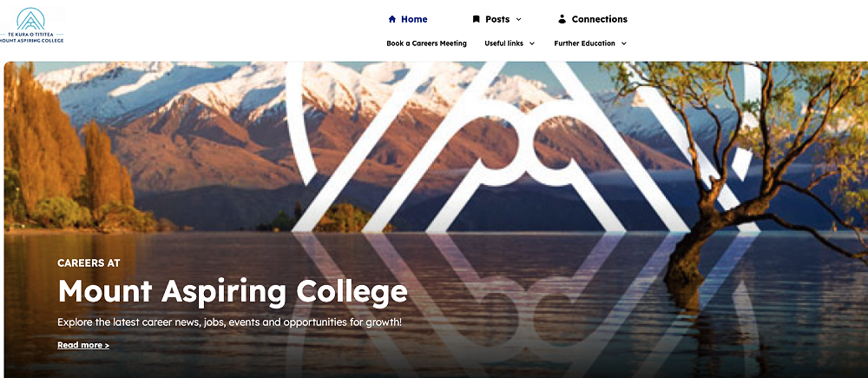
Task: Open the Posts menu label
Action: point(497,19)
